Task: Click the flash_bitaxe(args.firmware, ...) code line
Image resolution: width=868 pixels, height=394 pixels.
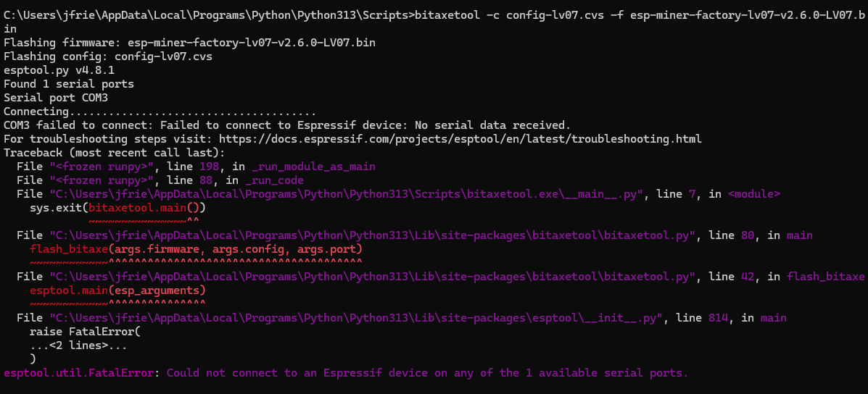Action: point(196,249)
